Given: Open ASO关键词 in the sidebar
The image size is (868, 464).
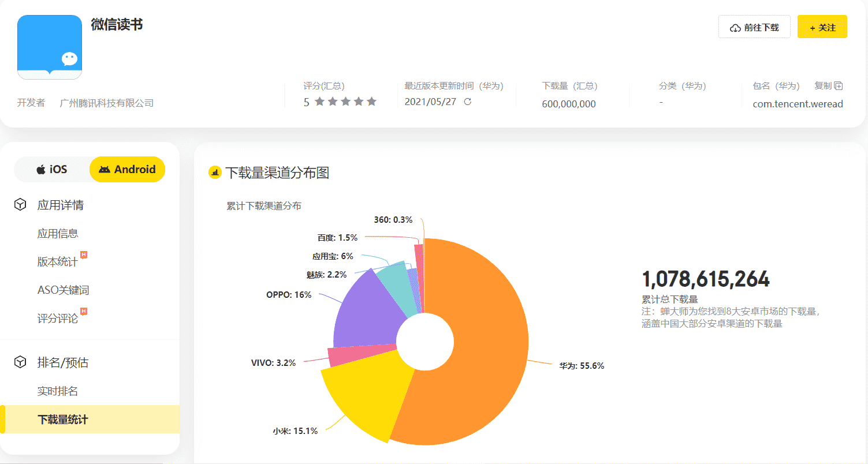Looking at the screenshot, I should [x=64, y=290].
